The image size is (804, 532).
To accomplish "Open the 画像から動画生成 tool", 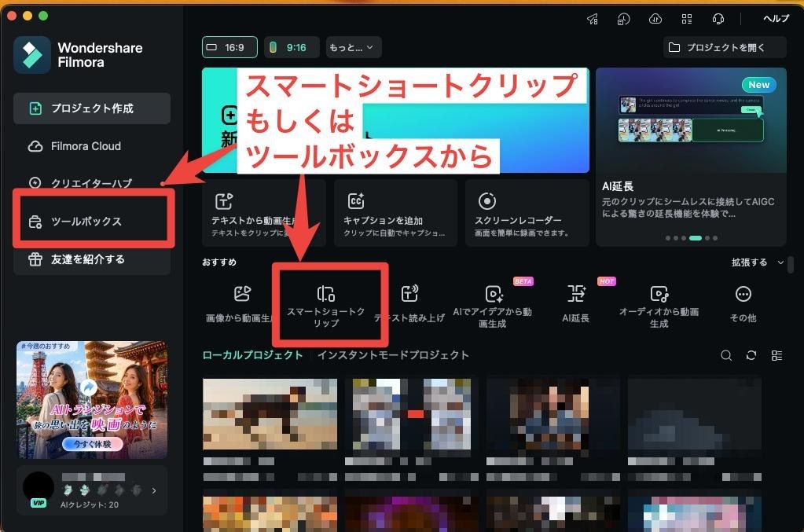I will [x=241, y=303].
